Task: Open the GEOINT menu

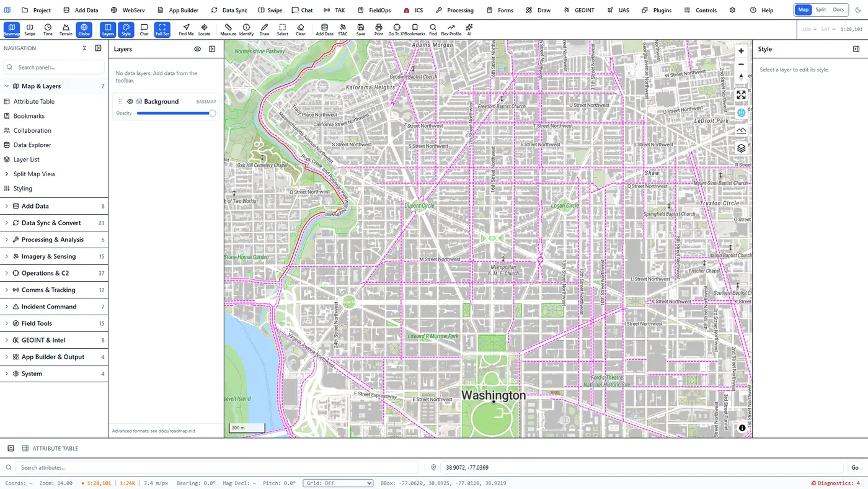Action: (578, 10)
